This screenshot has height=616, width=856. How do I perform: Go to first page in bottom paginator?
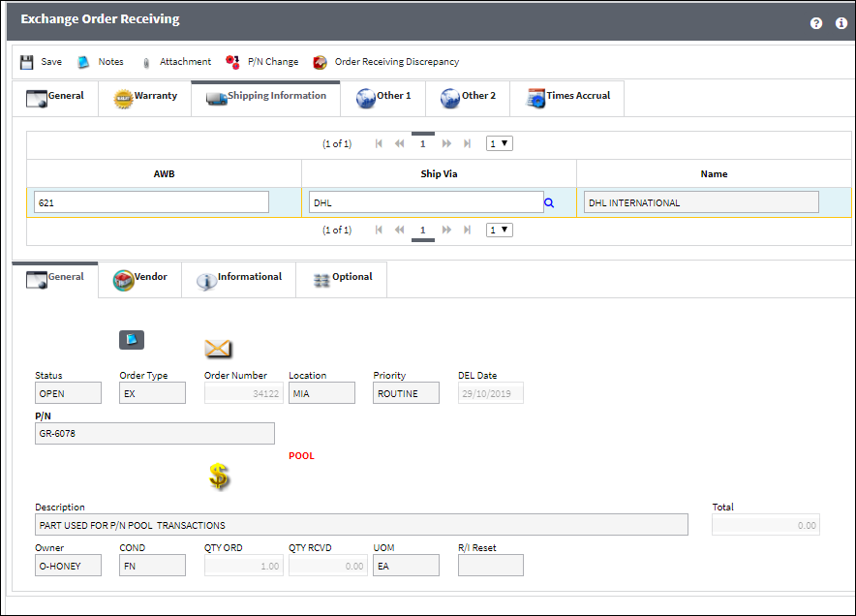pyautogui.click(x=379, y=230)
